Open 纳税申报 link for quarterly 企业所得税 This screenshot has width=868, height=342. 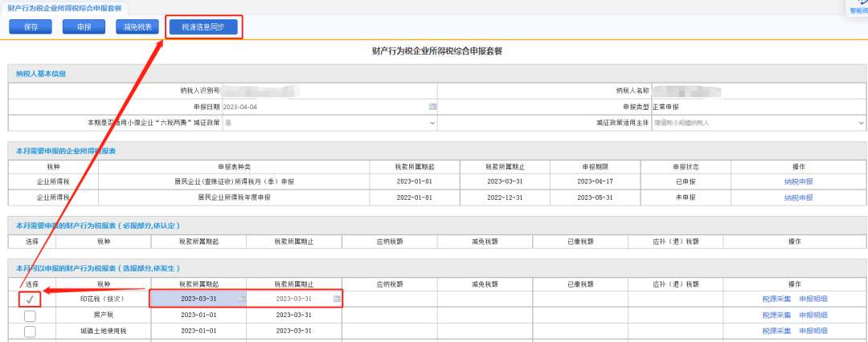tap(798, 181)
